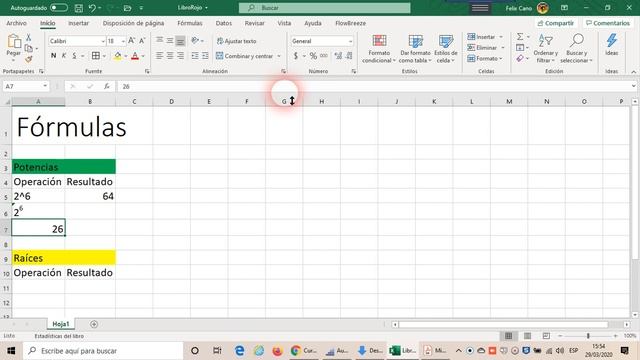Click the Comentarios button
This screenshot has width=640, height=360.
pos(608,23)
